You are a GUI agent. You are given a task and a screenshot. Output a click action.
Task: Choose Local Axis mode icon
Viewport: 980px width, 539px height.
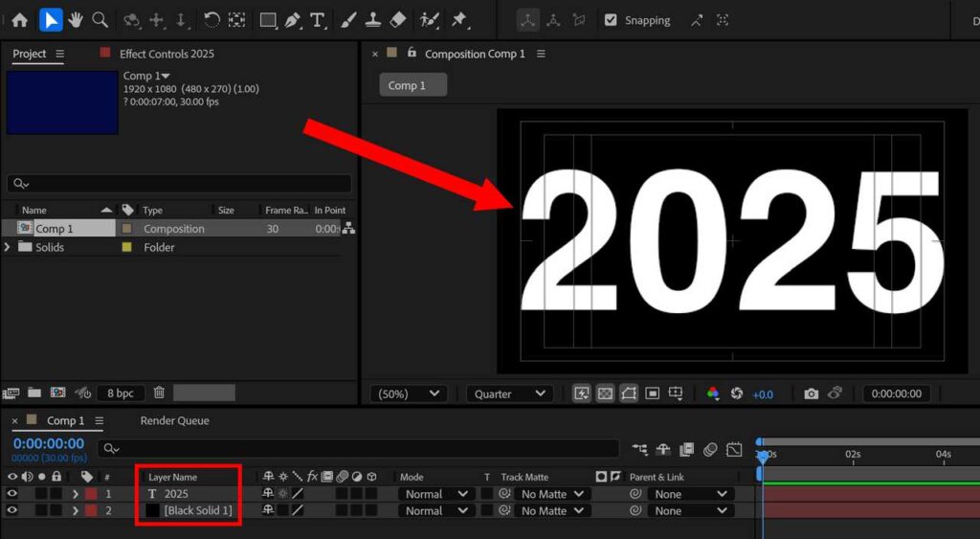point(528,21)
